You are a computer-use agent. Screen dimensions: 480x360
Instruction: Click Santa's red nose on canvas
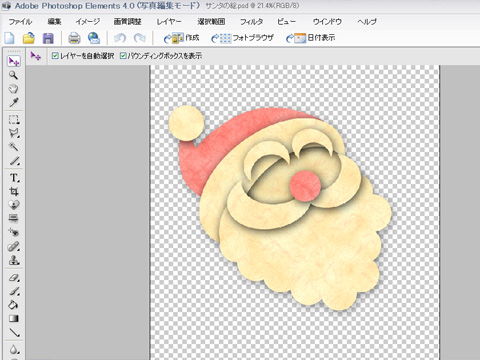coord(305,186)
